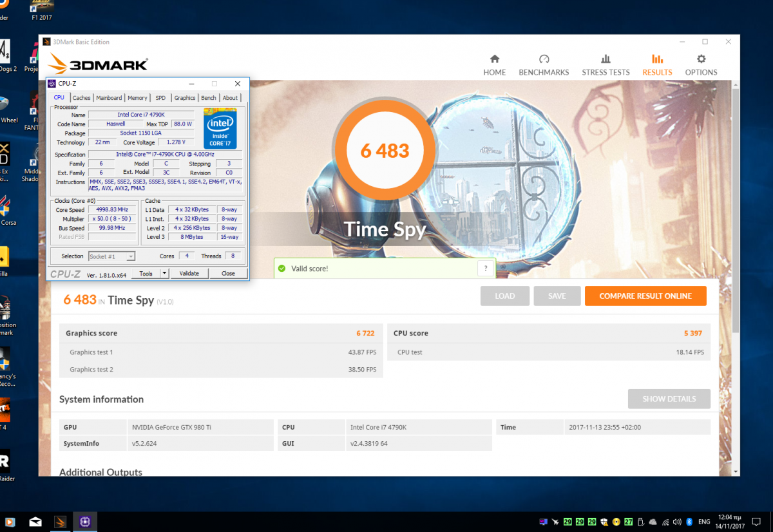Click the LOAD button in 3DMark
Viewport: 773px width, 532px height.
[x=505, y=296]
